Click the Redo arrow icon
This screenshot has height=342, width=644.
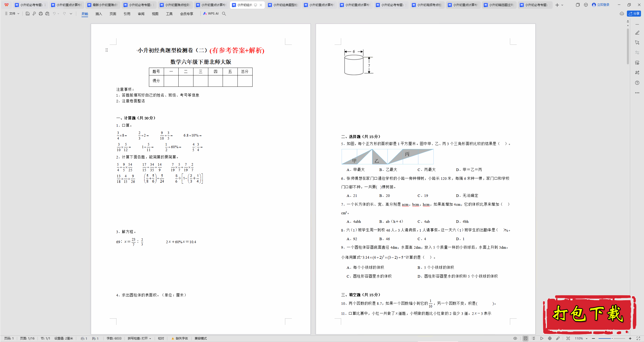(x=64, y=14)
